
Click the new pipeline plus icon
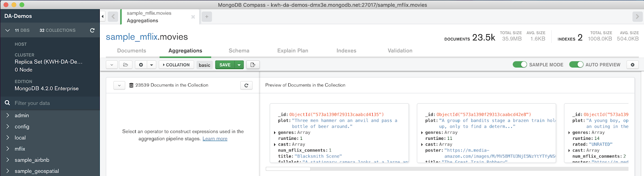click(141, 65)
